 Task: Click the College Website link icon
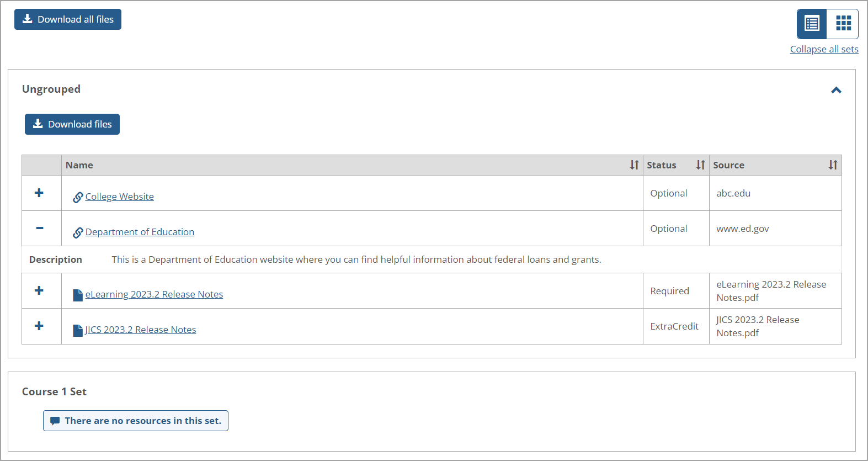point(78,197)
